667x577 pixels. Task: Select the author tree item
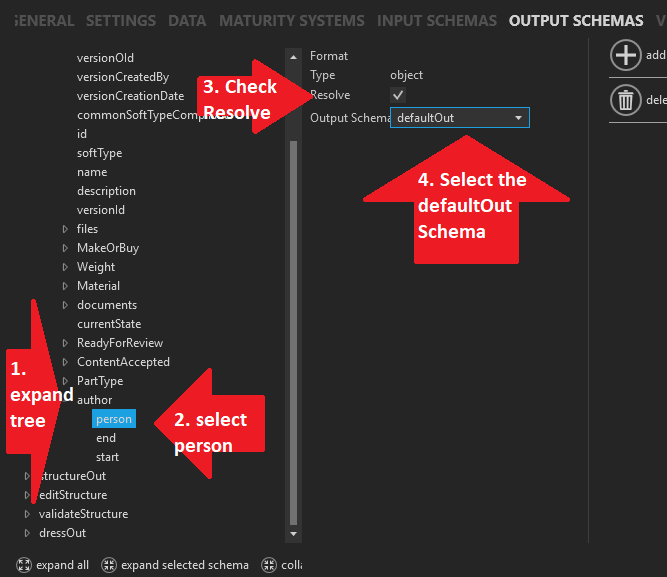pyautogui.click(x=94, y=400)
